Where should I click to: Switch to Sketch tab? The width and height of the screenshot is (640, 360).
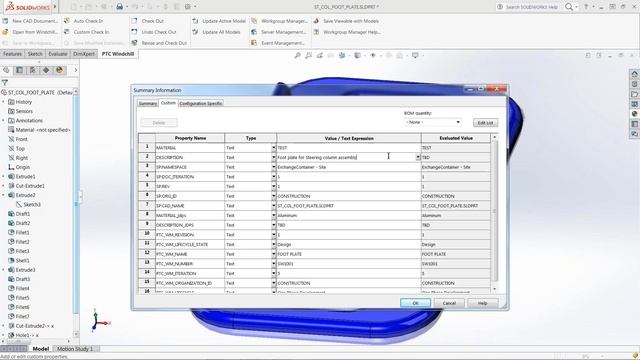[x=35, y=54]
